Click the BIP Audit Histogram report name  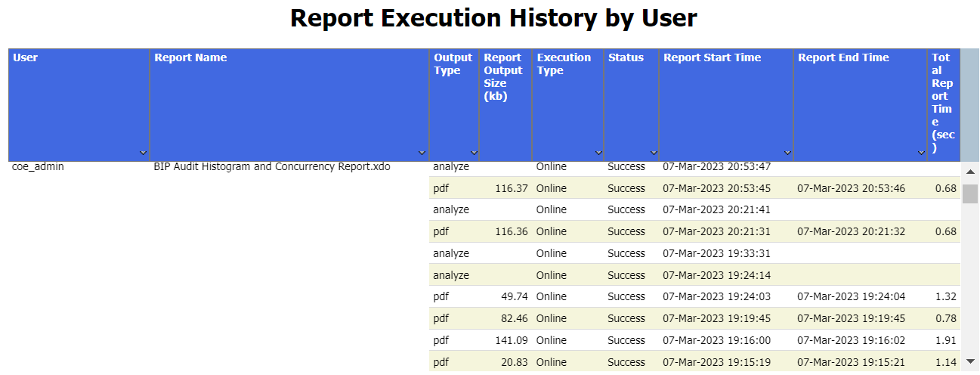[271, 166]
